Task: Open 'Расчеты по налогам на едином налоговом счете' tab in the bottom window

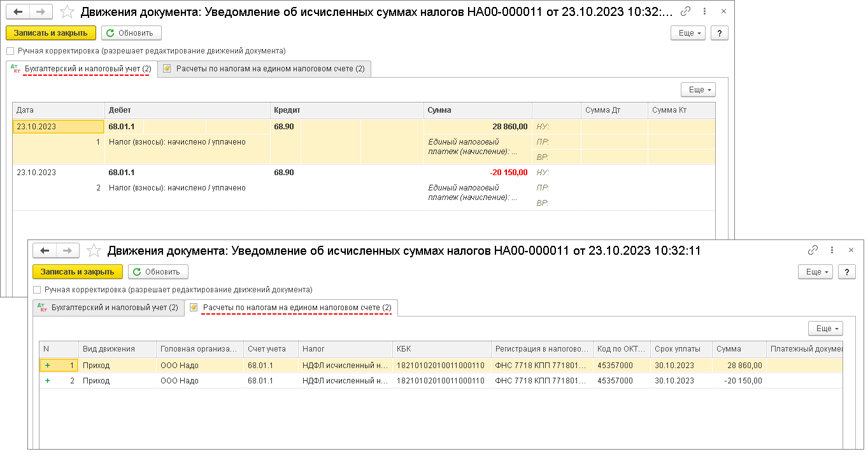Action: click(x=291, y=308)
